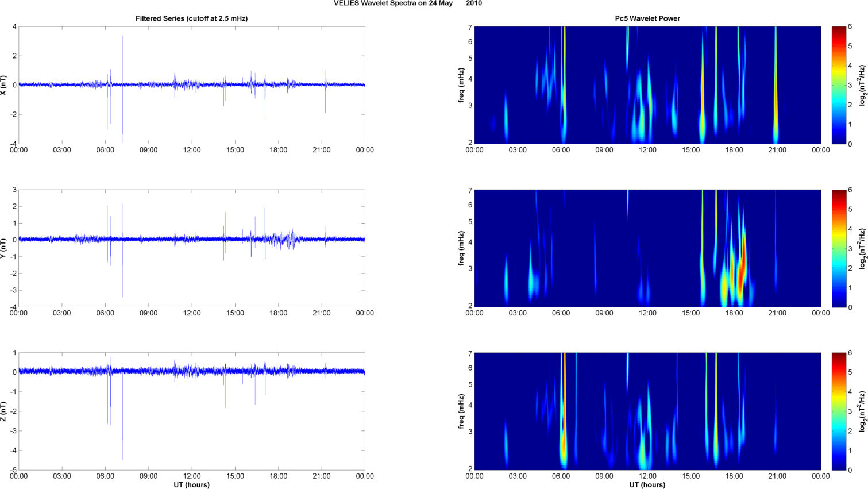
Task: Click the '4' tick atop the X (nT) axis
Action: [14, 26]
